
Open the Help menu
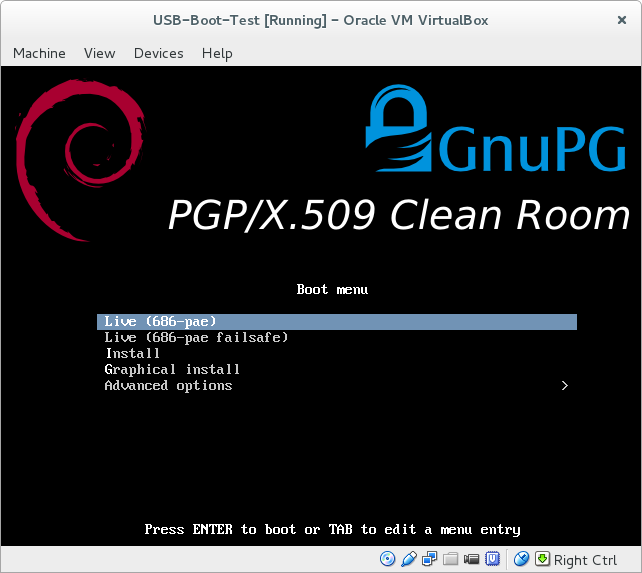(217, 53)
